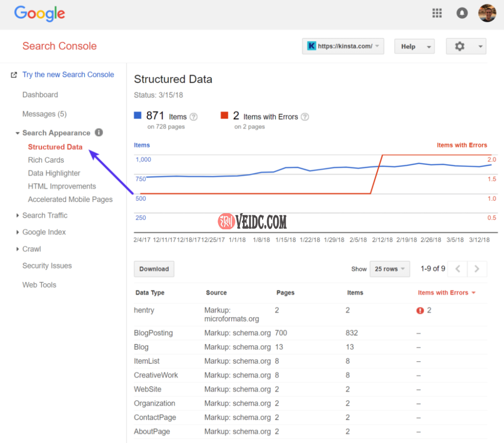Image resolution: width=504 pixels, height=443 pixels.
Task: Select Data Highlighter in sidebar
Action: (x=54, y=173)
